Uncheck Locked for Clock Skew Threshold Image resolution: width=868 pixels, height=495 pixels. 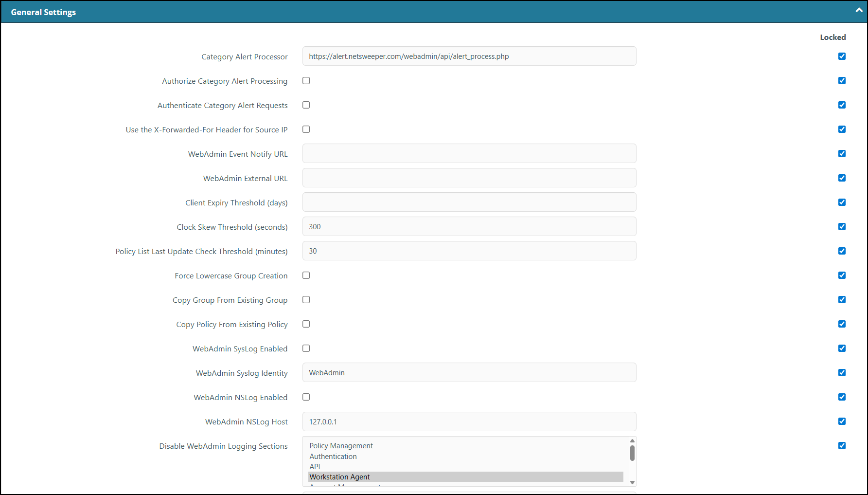[842, 227]
